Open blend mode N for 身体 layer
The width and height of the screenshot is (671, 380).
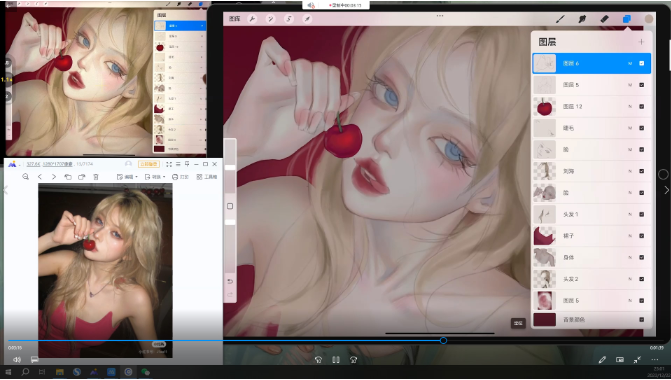click(630, 257)
